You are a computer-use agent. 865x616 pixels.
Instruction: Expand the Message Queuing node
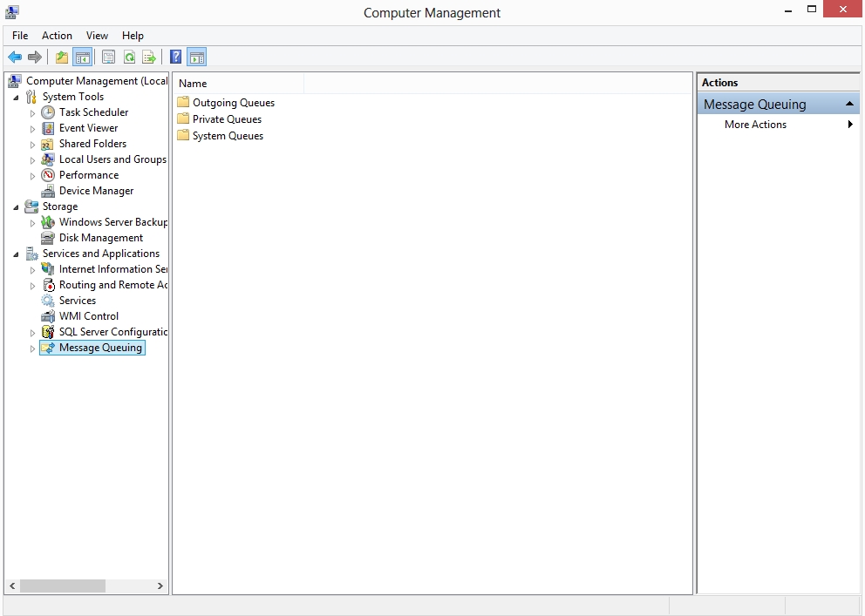click(x=32, y=349)
